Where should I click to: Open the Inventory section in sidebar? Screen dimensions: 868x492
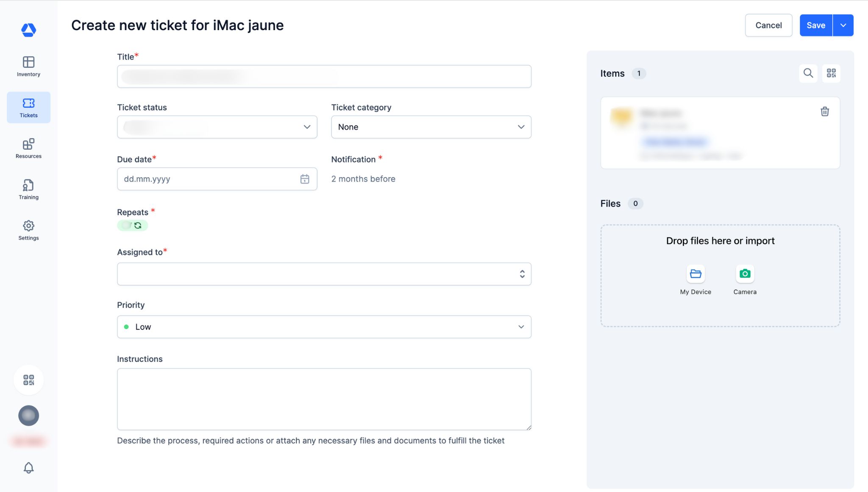coord(28,67)
